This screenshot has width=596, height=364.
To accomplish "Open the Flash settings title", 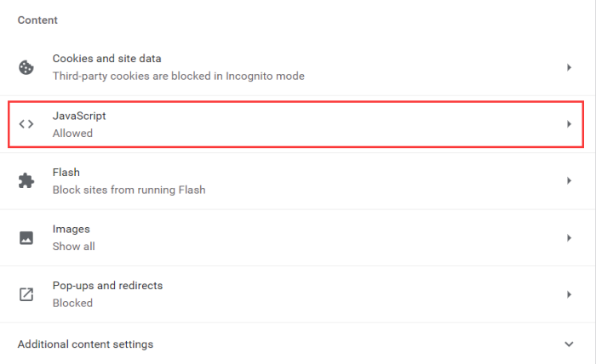I will point(66,173).
